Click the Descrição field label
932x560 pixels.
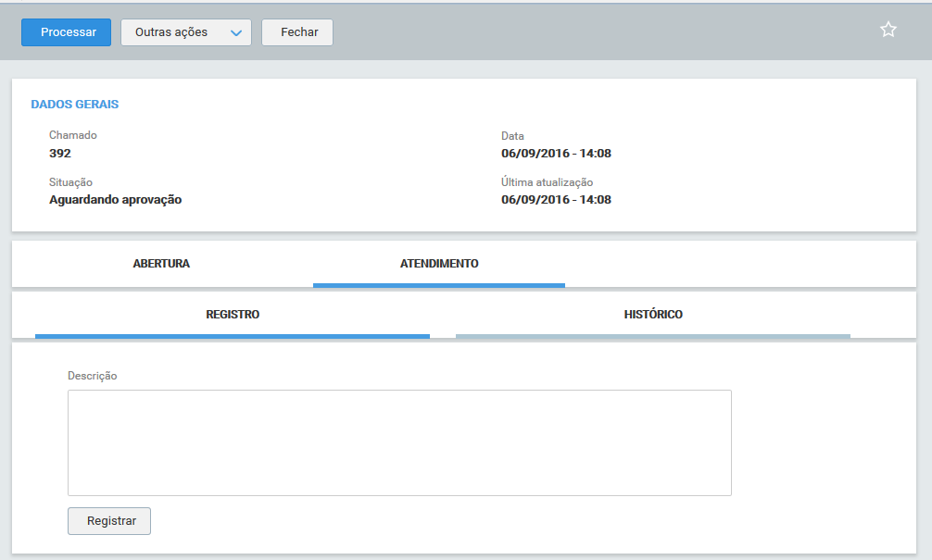coord(93,376)
